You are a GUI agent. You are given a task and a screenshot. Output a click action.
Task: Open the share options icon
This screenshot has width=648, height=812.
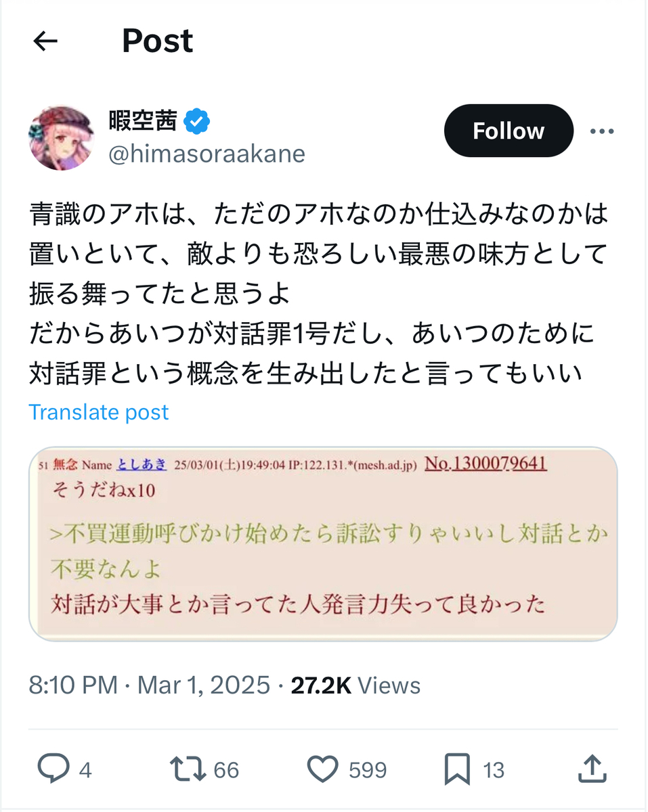point(592,769)
